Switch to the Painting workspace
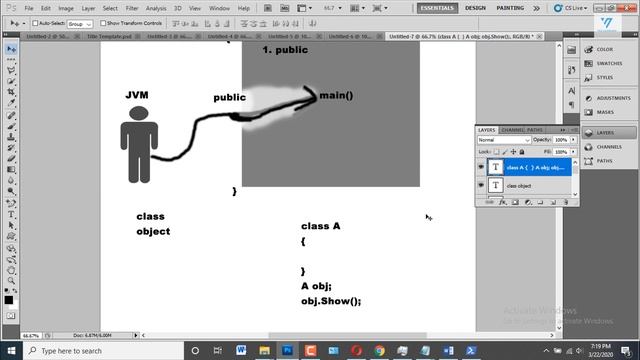 [510, 8]
